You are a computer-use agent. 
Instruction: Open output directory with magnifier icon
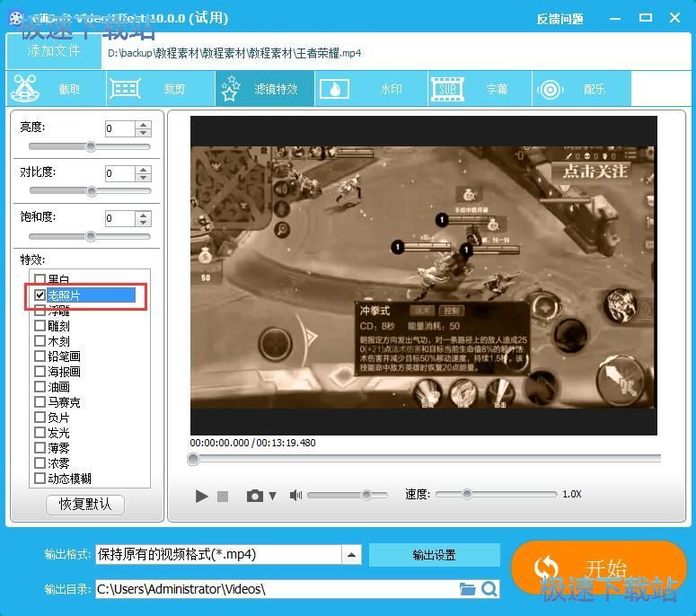pos(489,589)
